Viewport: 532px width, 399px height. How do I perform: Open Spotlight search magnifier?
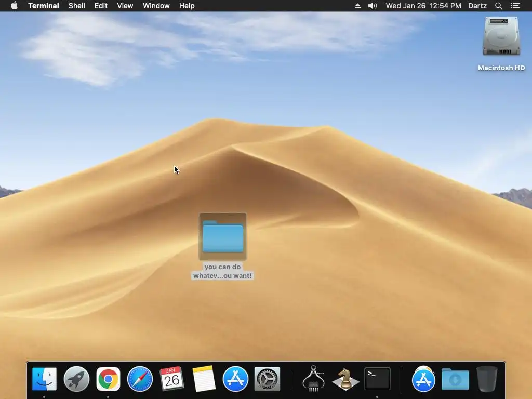click(499, 6)
